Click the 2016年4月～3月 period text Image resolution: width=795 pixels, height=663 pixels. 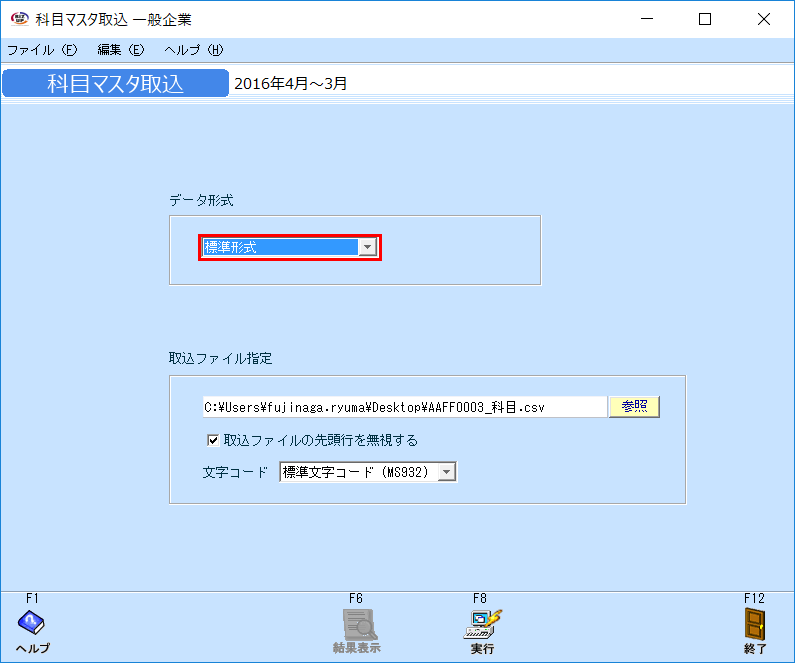coord(291,84)
